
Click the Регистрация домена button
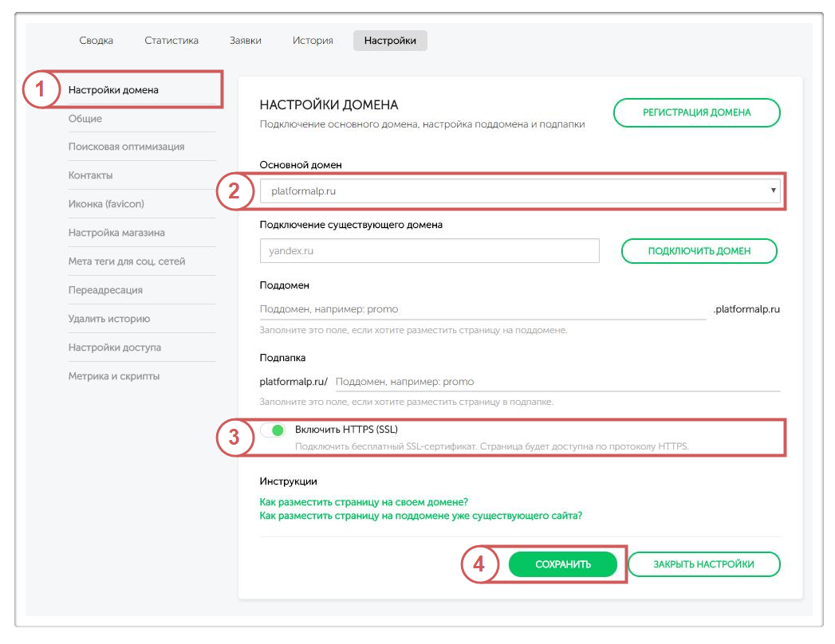pos(696,112)
